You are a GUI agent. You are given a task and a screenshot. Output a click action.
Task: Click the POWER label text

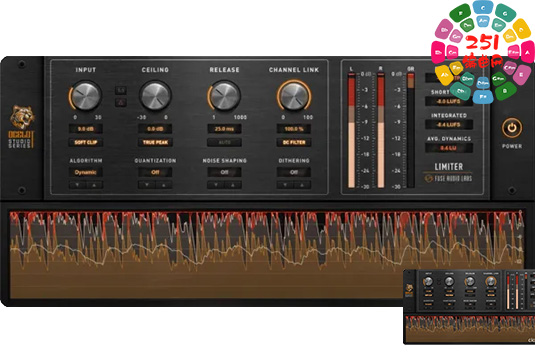point(511,146)
